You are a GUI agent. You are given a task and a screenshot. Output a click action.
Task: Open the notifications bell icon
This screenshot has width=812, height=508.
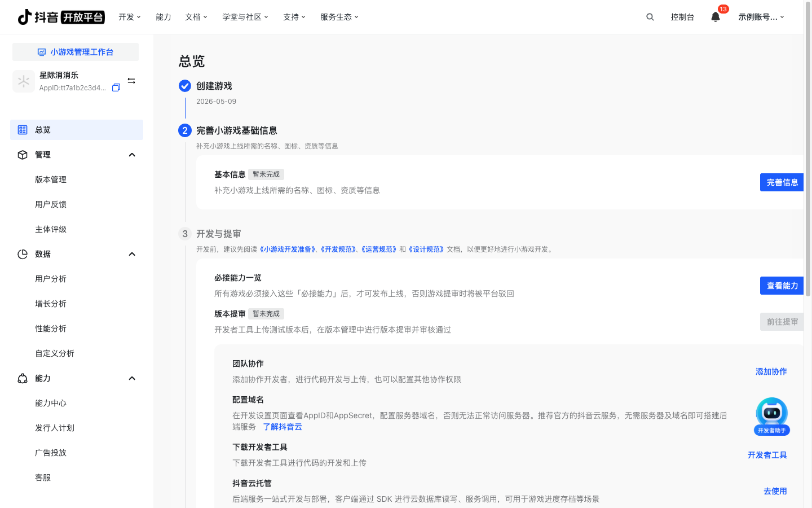pyautogui.click(x=716, y=17)
